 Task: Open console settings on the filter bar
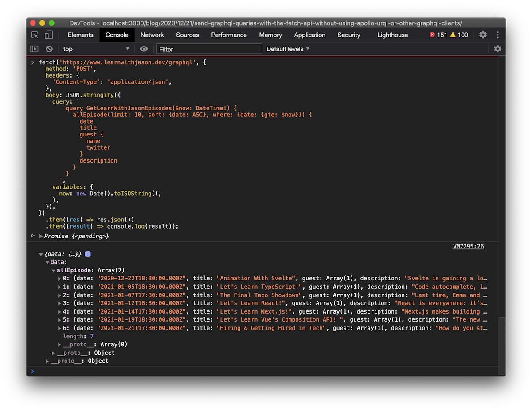click(x=497, y=49)
